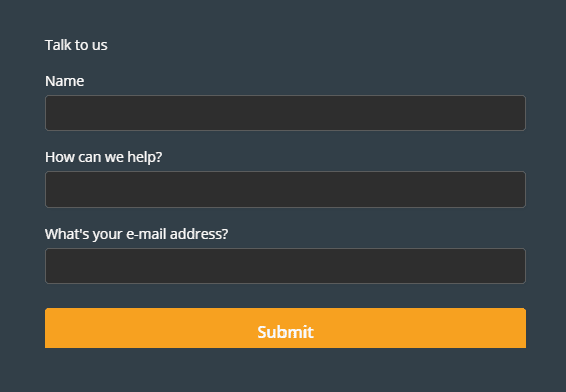Tap the e-mail question label text
Image resolution: width=566 pixels, height=392 pixels.
click(136, 234)
